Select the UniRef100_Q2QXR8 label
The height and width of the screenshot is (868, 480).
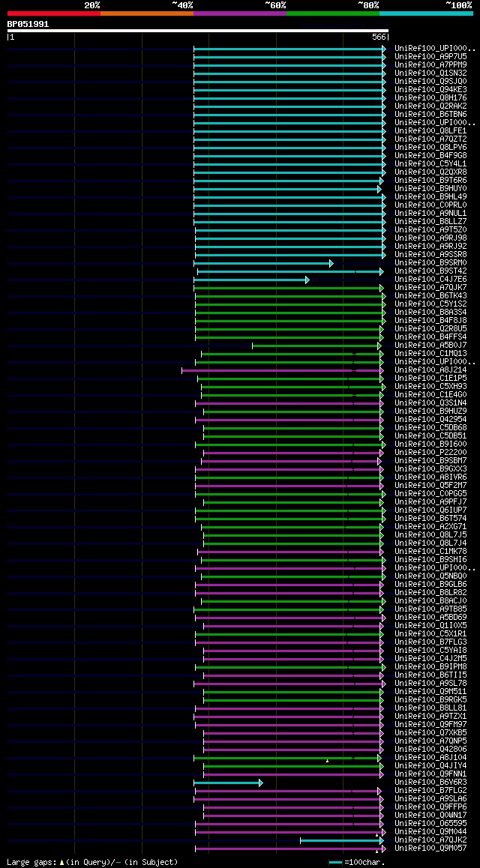click(x=430, y=172)
